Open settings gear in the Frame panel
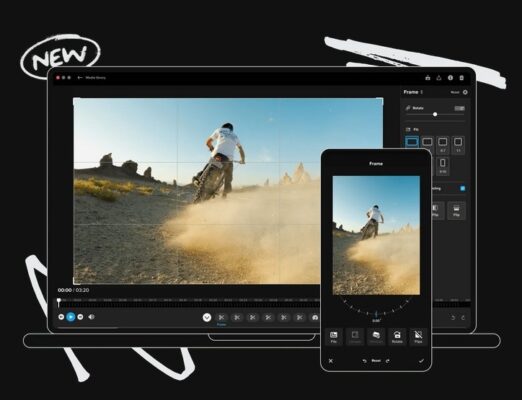522x400 pixels. tap(465, 92)
